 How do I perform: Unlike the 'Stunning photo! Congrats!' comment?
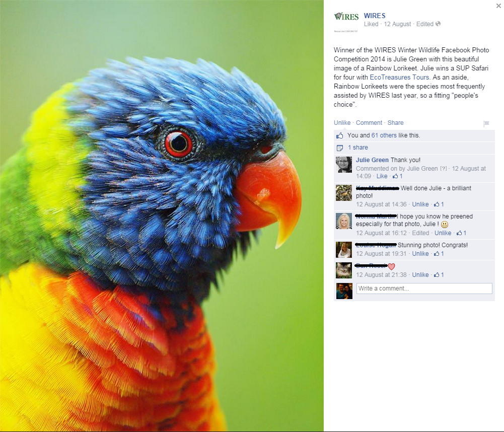(420, 254)
